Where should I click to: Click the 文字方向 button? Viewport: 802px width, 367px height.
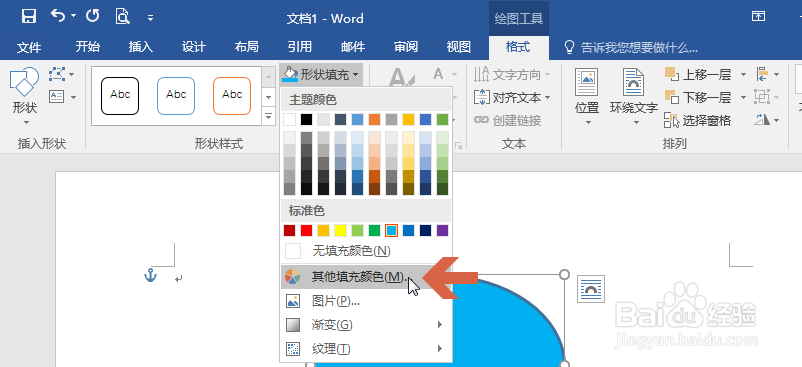tap(513, 75)
